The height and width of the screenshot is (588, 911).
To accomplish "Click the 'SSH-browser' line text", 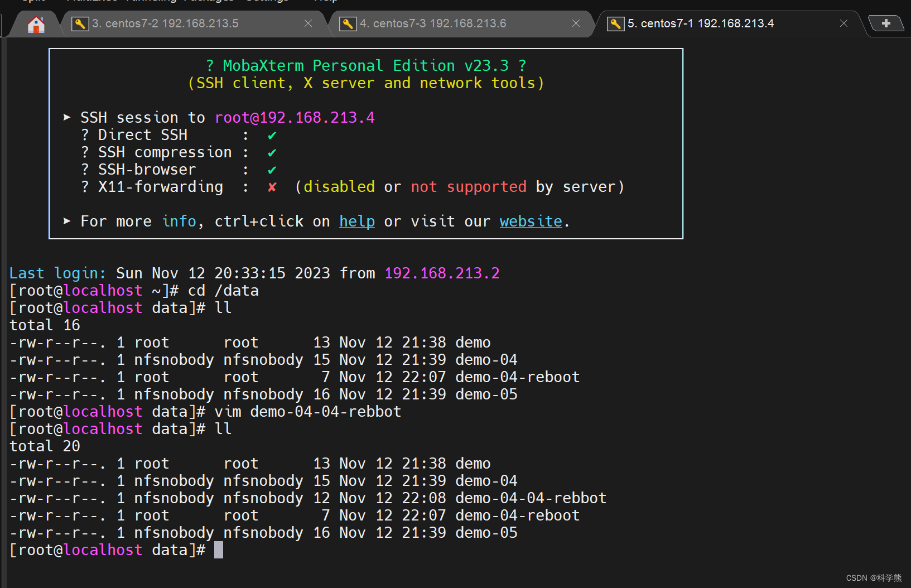I will (147, 170).
